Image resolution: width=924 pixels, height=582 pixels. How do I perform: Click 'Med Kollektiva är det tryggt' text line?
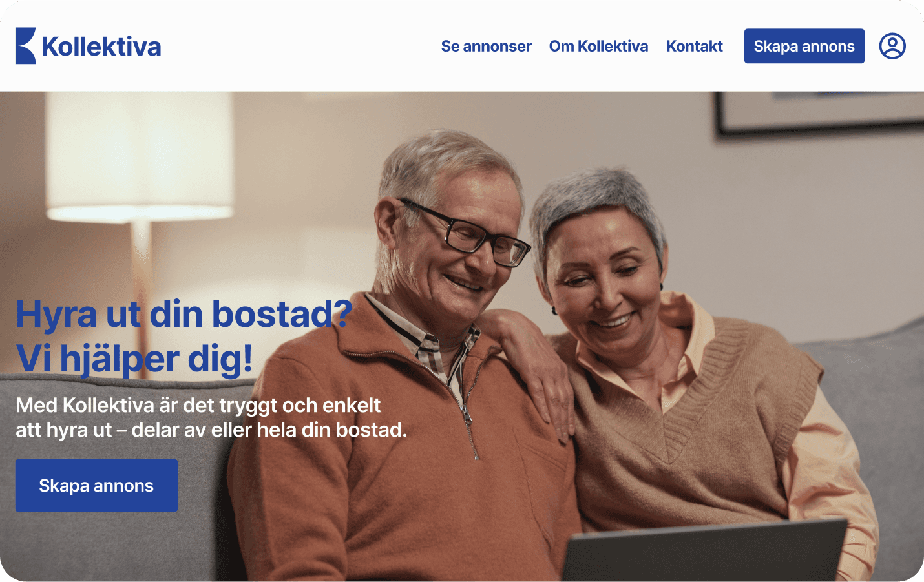198,405
